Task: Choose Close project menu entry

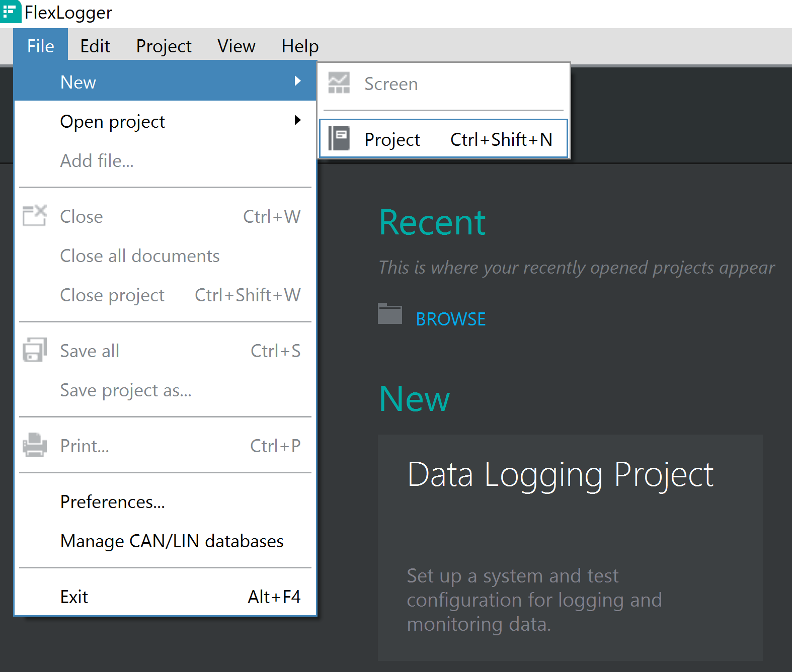Action: click(166, 295)
